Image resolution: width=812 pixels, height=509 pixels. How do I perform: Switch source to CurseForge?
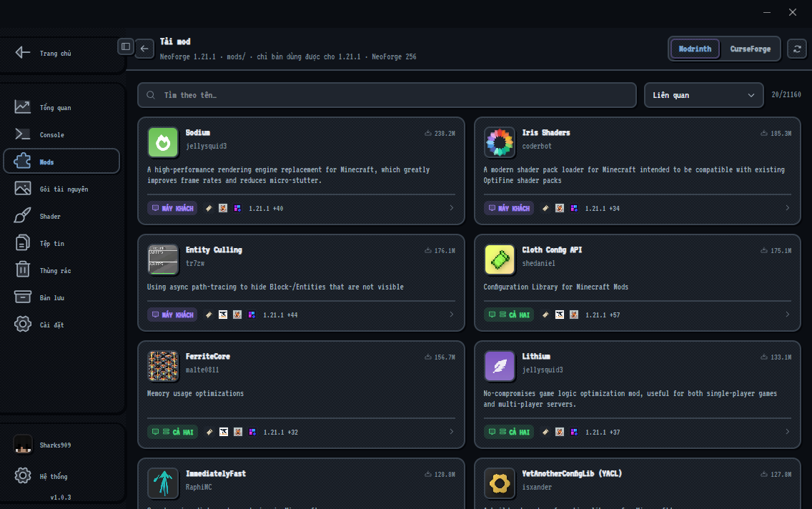(751, 49)
